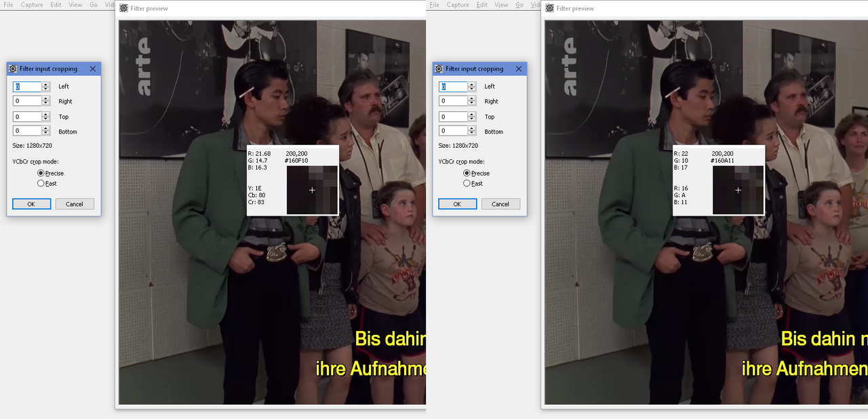868x419 pixels.
Task: Confirm with OK in left cropping dialog
Action: coord(31,204)
